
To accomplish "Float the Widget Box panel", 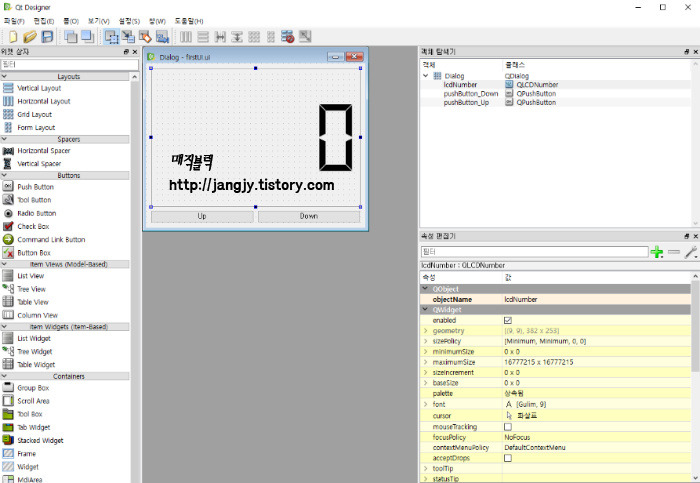I will tap(126, 52).
